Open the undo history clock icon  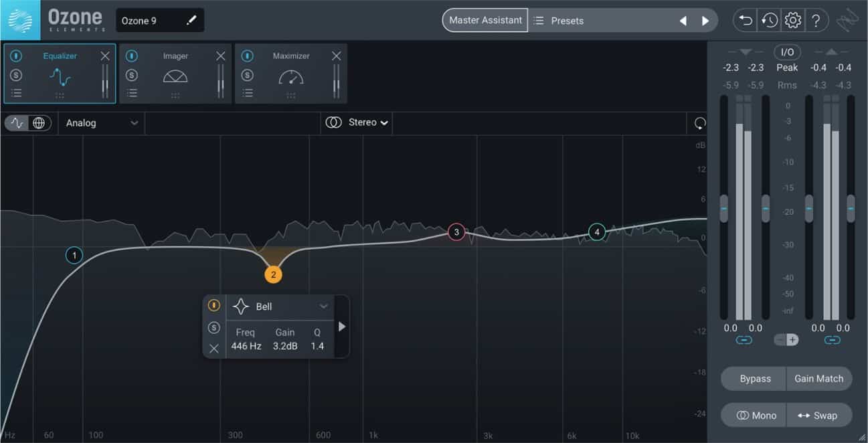pos(769,20)
